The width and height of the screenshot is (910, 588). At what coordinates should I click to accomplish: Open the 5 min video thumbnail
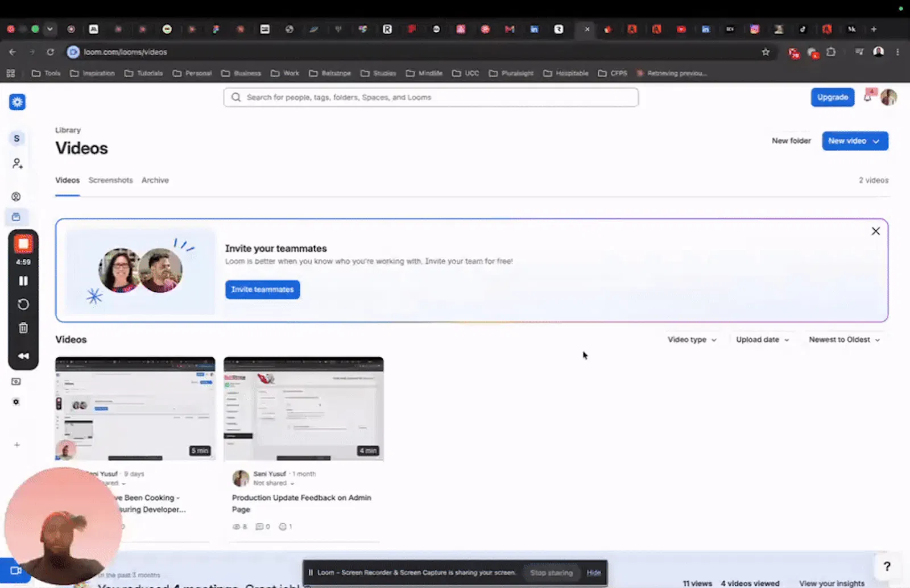(x=135, y=408)
